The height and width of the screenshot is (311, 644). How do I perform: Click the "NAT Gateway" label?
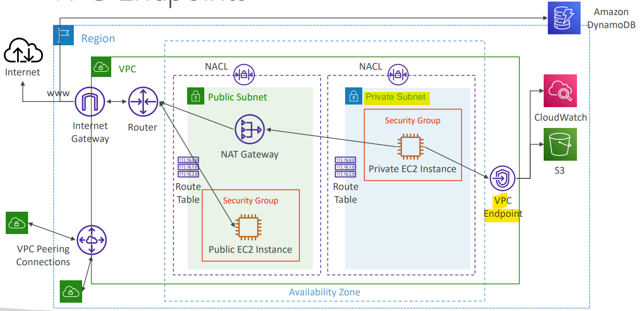[249, 154]
